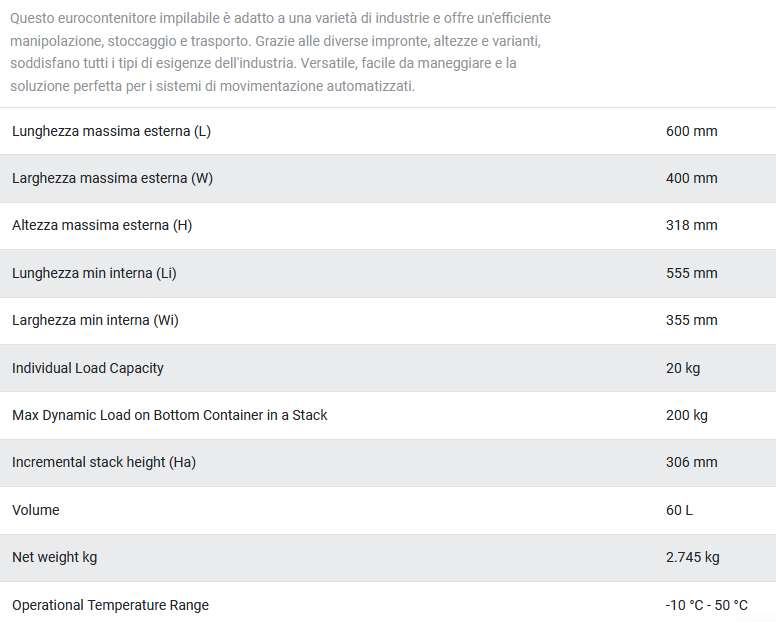Click the "Lunghezza massima esterna (L)" label
Viewport: 776px width, 622px height.
click(111, 131)
